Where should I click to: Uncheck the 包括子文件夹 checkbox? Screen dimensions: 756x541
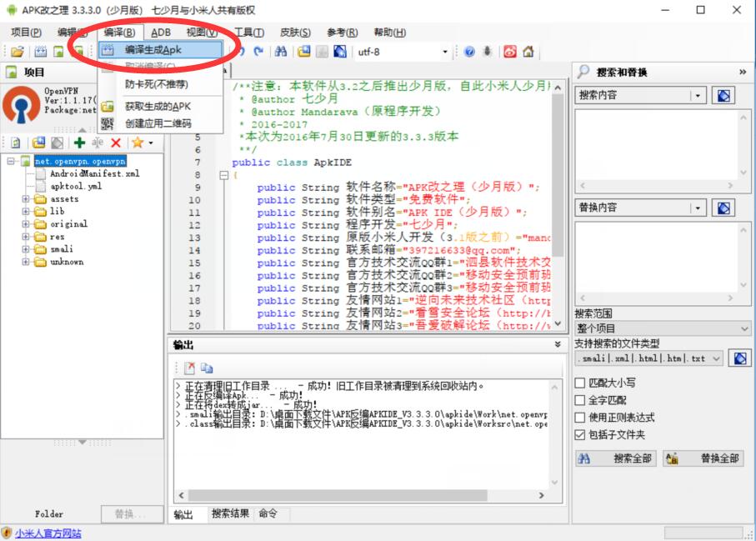[x=580, y=435]
